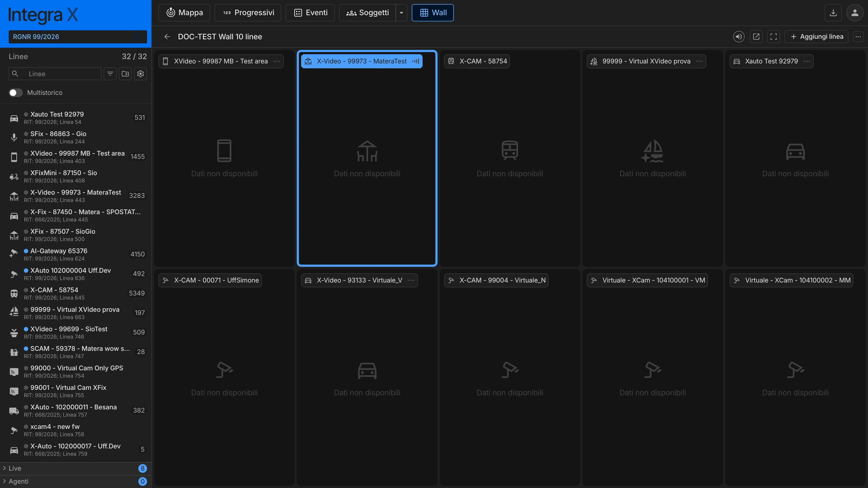Select 99000 - Virtual Cam Only GPS line
The image size is (868, 488).
[76, 371]
